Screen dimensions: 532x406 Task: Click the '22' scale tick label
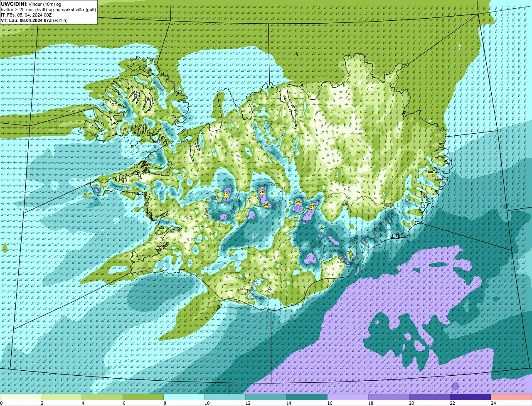point(453,403)
